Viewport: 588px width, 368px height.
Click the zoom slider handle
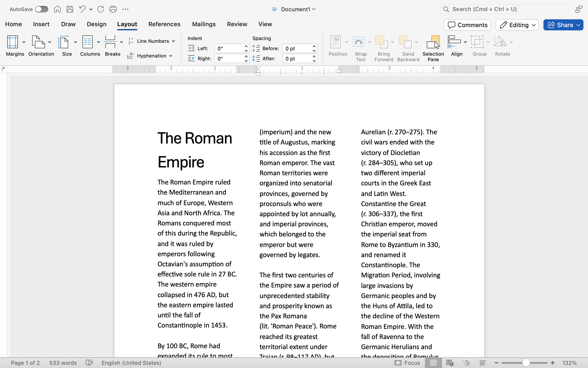pos(526,363)
